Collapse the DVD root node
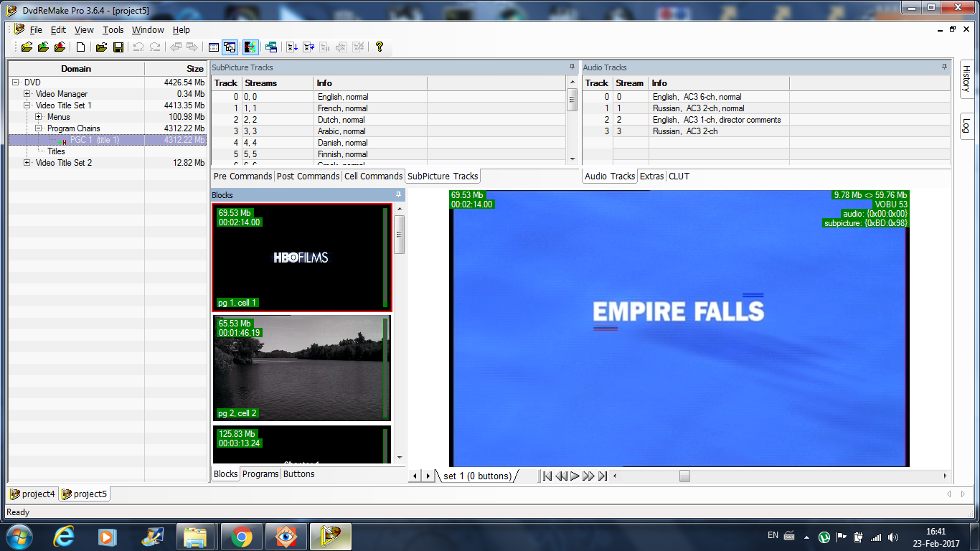The height and width of the screenshot is (551, 980). click(16, 83)
